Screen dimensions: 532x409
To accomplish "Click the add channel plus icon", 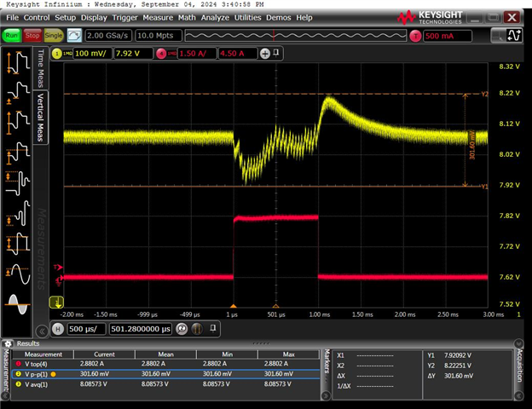I will (x=264, y=54).
